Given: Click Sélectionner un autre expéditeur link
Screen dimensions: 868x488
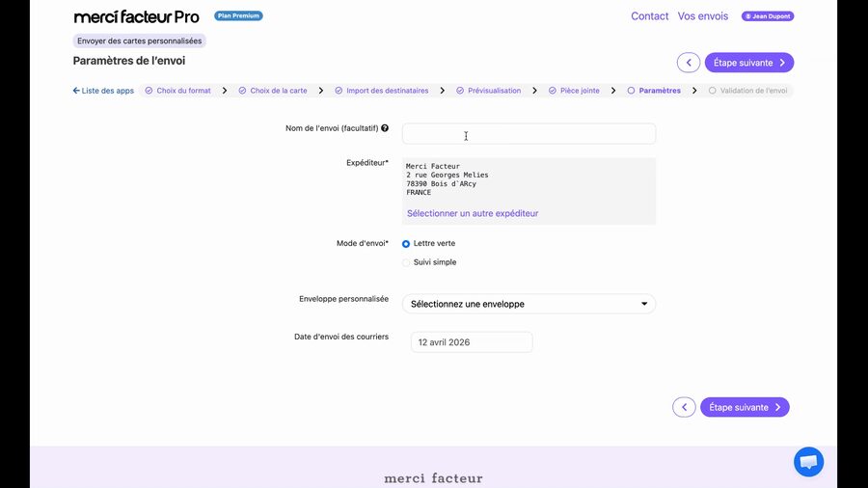Looking at the screenshot, I should tap(473, 213).
